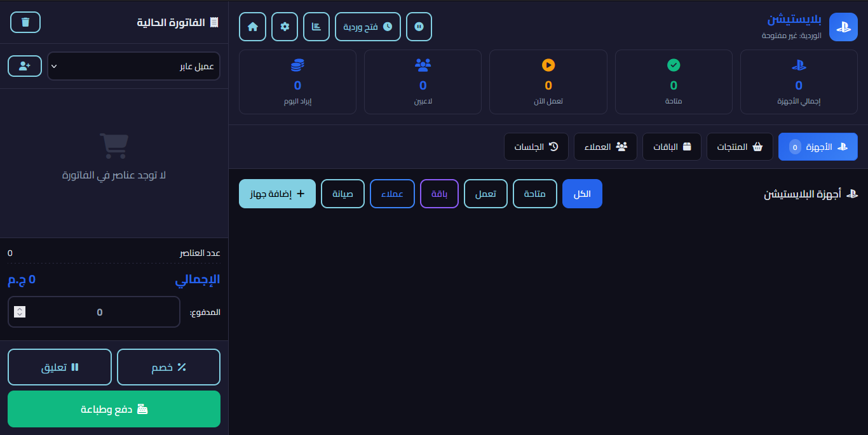Click the المدفوع paid amount field

(x=100, y=312)
